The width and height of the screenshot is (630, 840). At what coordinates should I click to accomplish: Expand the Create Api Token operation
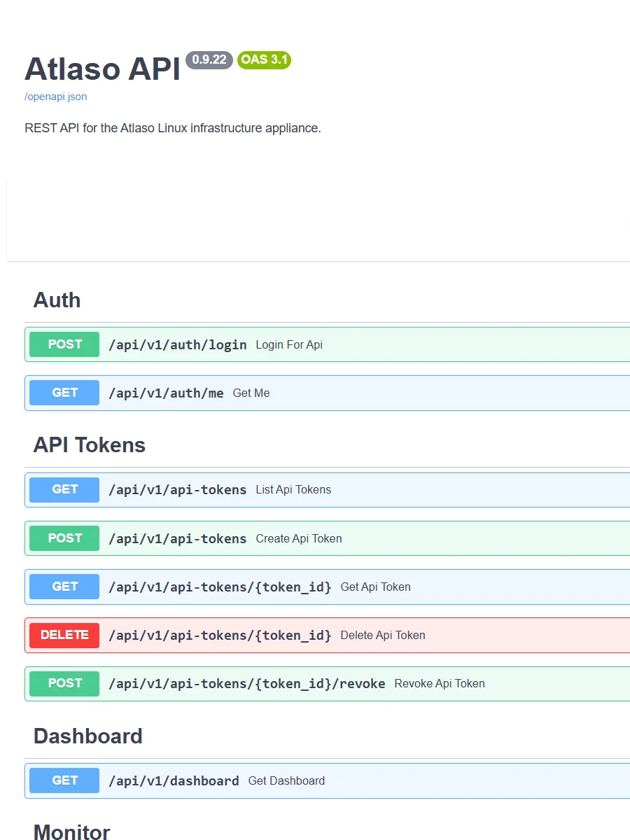coord(327,538)
